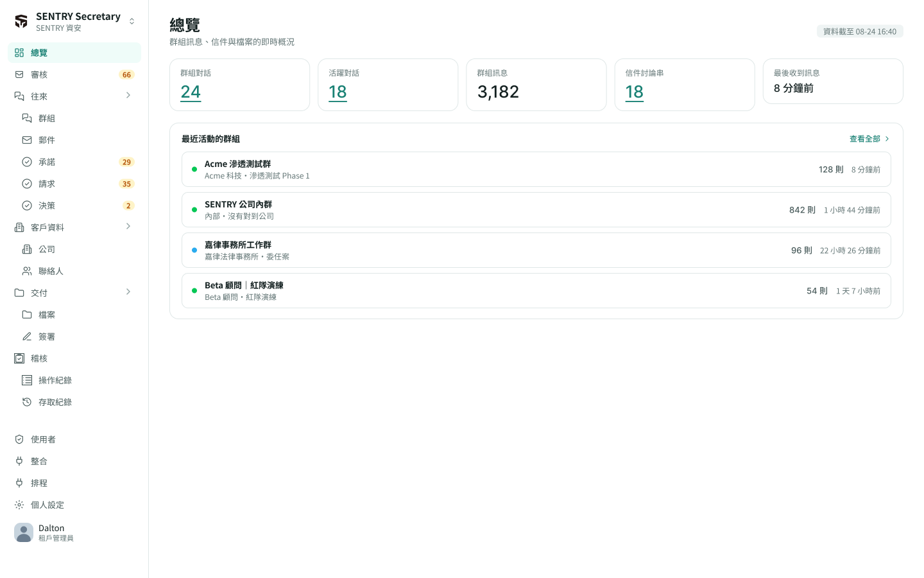
Task: Open the Acme 滲透測試群 group row
Action: pos(536,170)
